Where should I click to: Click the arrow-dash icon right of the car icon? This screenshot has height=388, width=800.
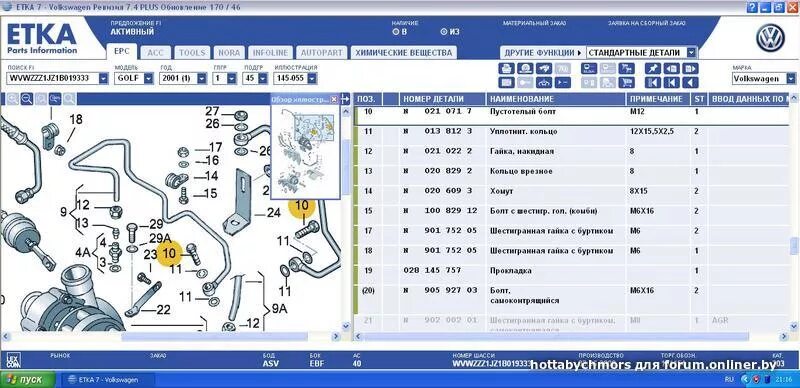coord(562,82)
